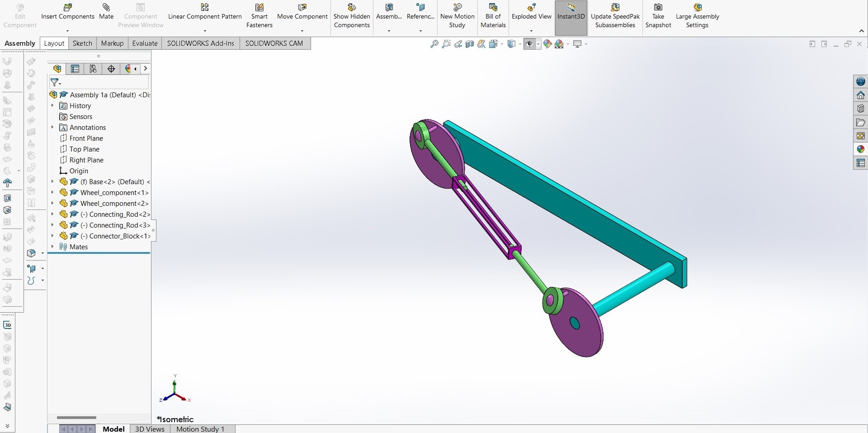Click the Zoom to Fit magnifier icon
Image resolution: width=868 pixels, height=433 pixels.
click(x=434, y=44)
